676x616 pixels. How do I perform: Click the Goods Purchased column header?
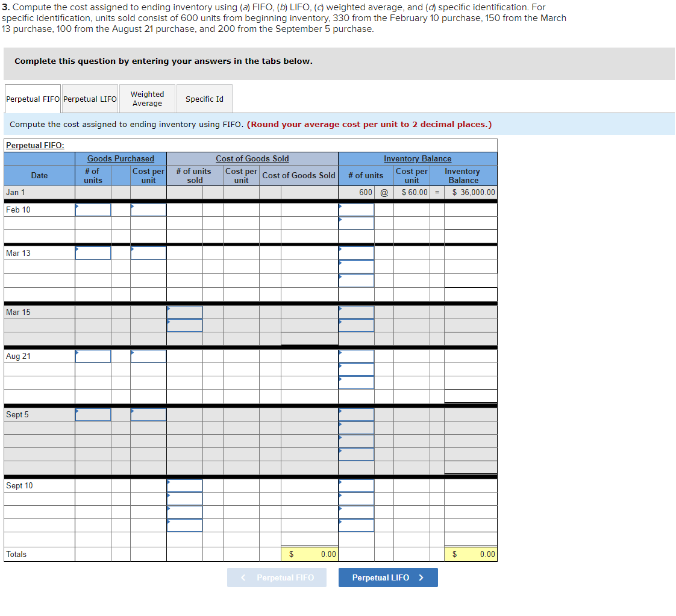[x=120, y=158]
